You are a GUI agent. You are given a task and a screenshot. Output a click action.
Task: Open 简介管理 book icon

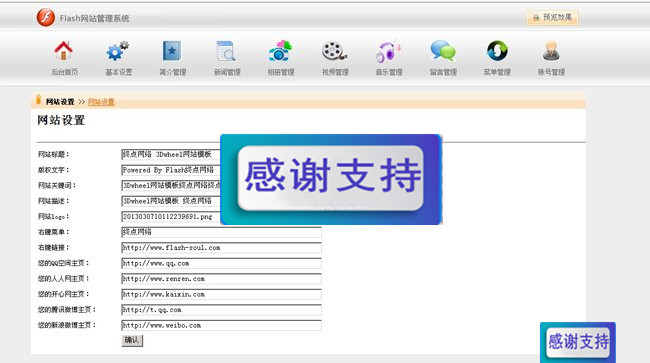click(x=172, y=51)
